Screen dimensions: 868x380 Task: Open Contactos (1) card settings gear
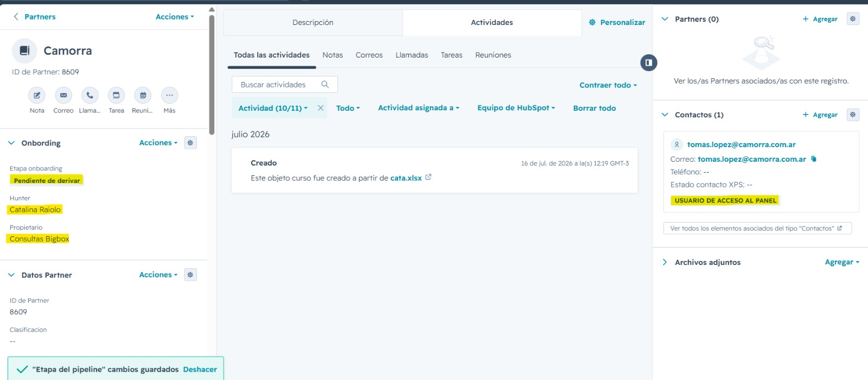point(853,115)
